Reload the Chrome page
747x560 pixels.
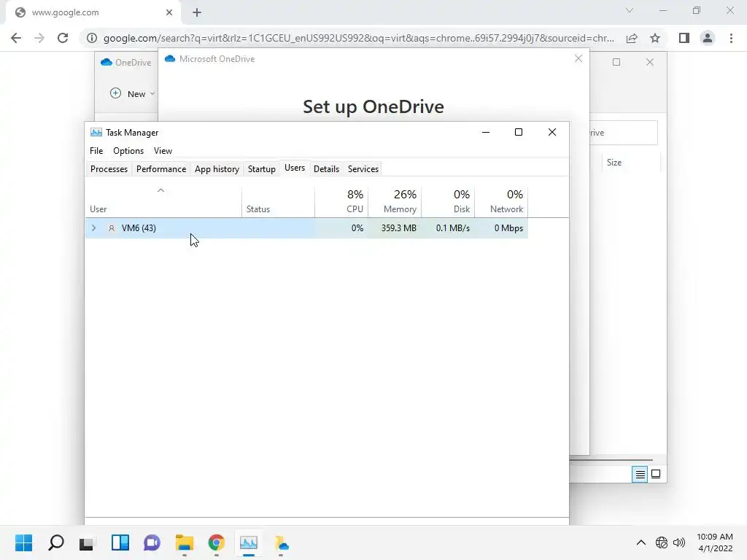[x=63, y=38]
